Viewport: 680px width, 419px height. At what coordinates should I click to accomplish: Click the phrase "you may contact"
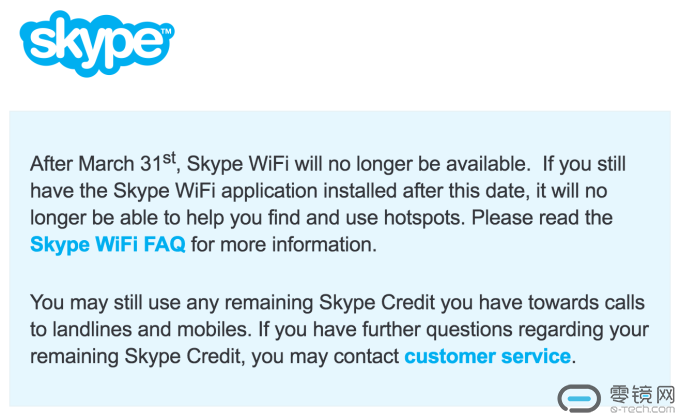(340, 356)
